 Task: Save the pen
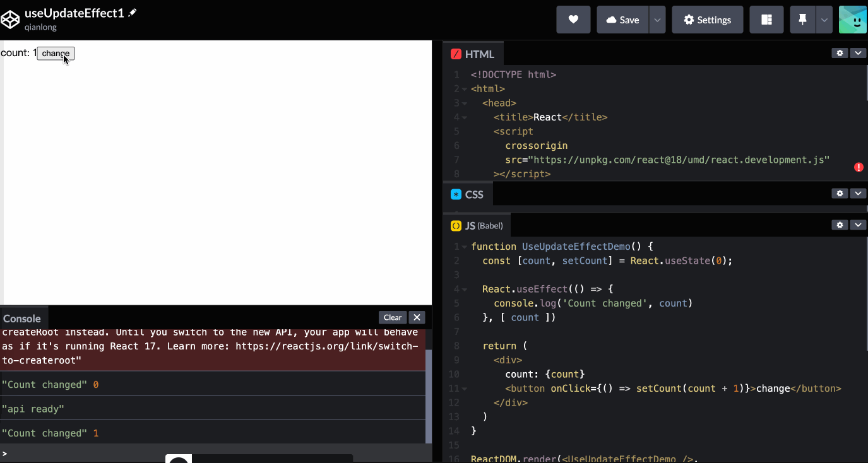coord(622,20)
